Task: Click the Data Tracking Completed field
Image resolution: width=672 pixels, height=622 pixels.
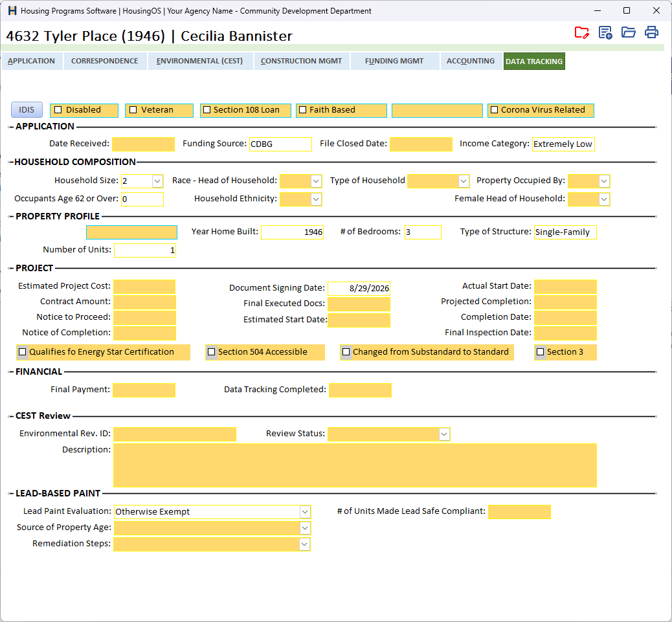Action: coord(360,390)
